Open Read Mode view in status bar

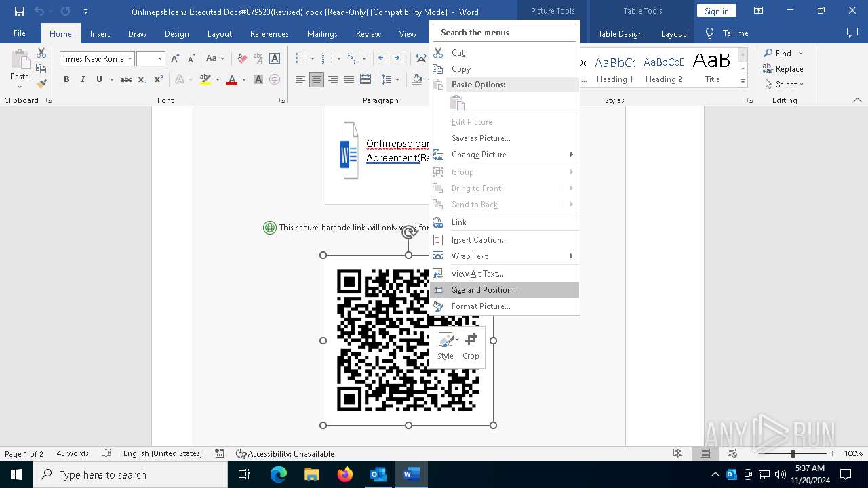677,453
